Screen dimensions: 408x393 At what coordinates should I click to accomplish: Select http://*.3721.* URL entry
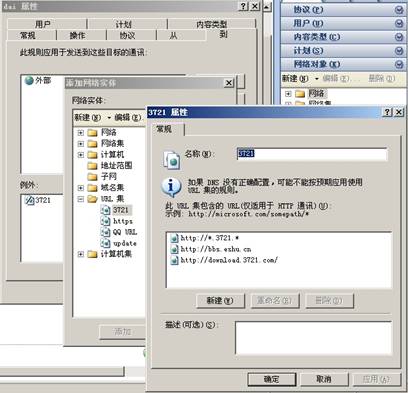click(204, 238)
